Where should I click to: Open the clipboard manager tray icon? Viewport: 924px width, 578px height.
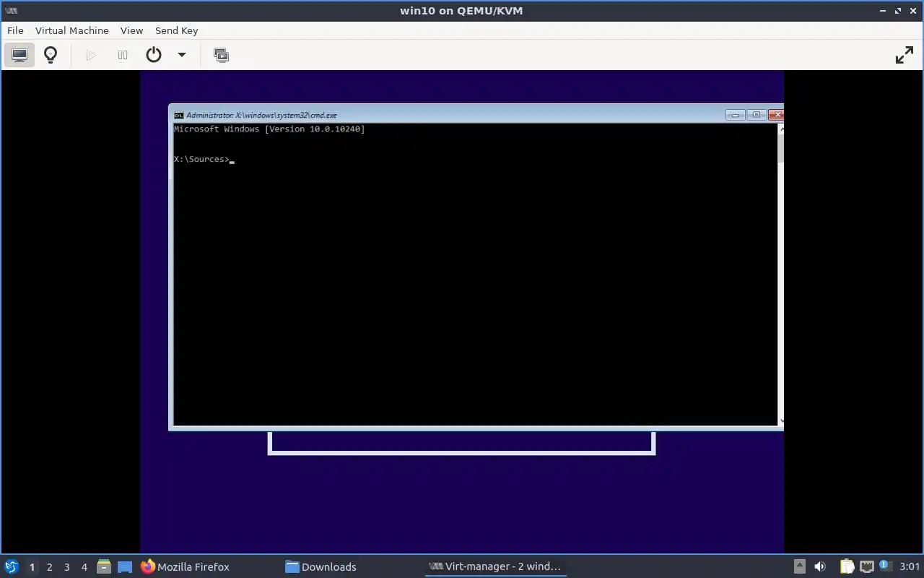[x=847, y=566]
